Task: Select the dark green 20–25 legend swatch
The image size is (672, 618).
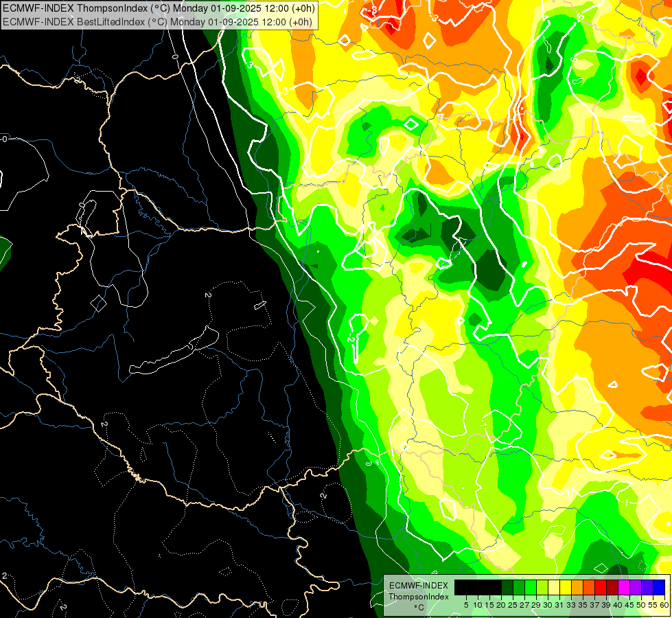Action: 507,587
